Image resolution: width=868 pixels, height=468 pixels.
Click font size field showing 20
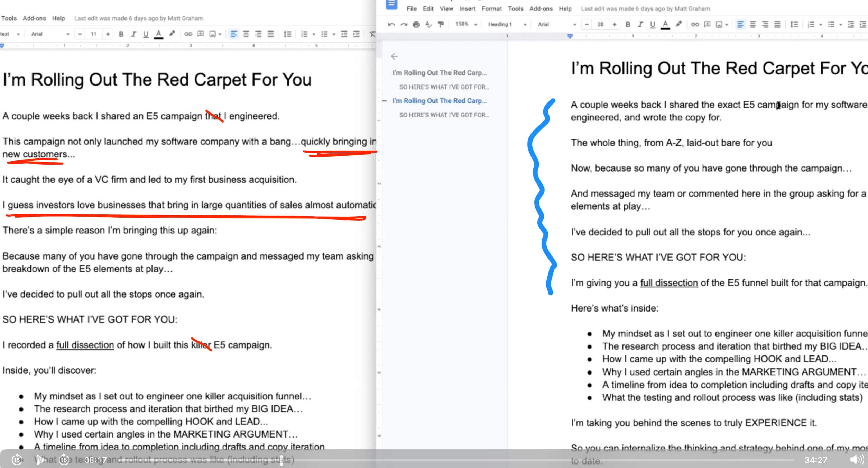coord(600,24)
